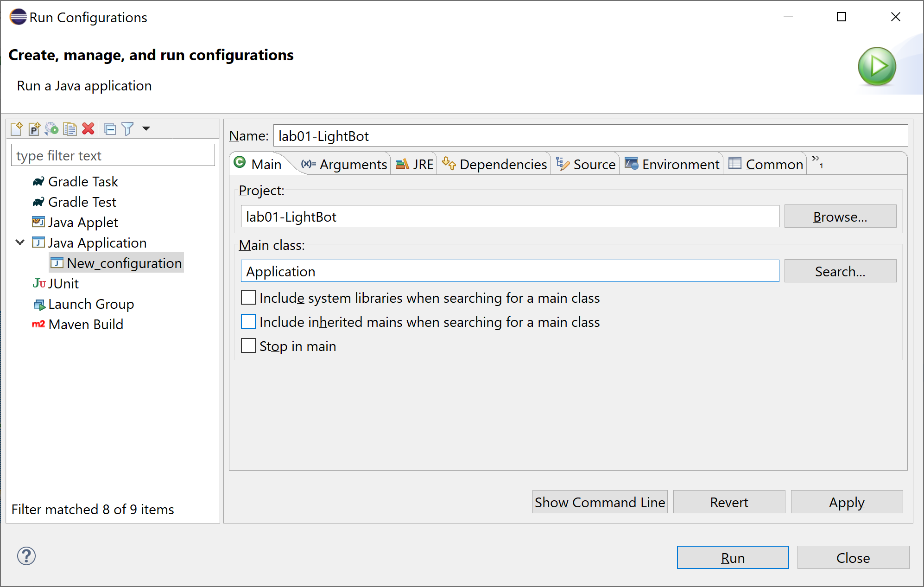
Task: Switch to the Environment tab
Action: (x=672, y=164)
